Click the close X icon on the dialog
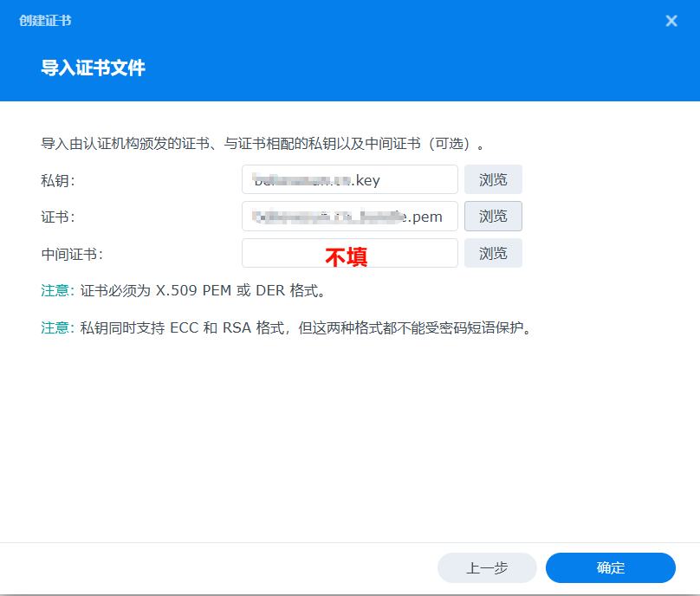Image resolution: width=700 pixels, height=596 pixels. (x=671, y=21)
